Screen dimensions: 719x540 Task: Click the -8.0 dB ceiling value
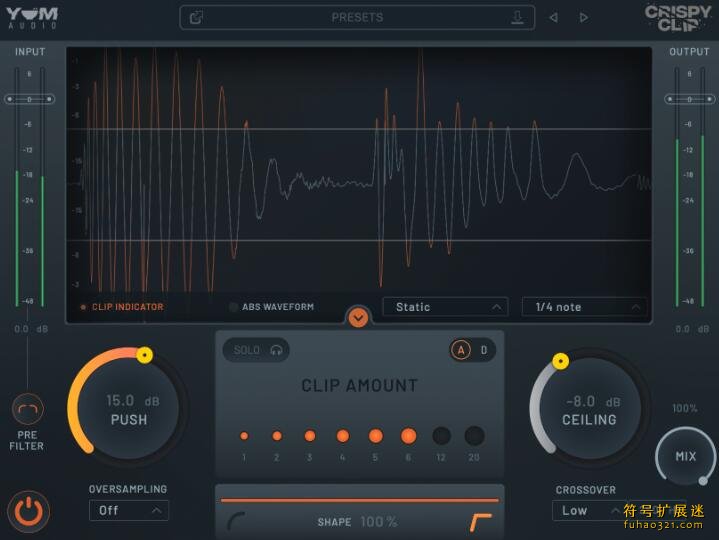pyautogui.click(x=593, y=402)
